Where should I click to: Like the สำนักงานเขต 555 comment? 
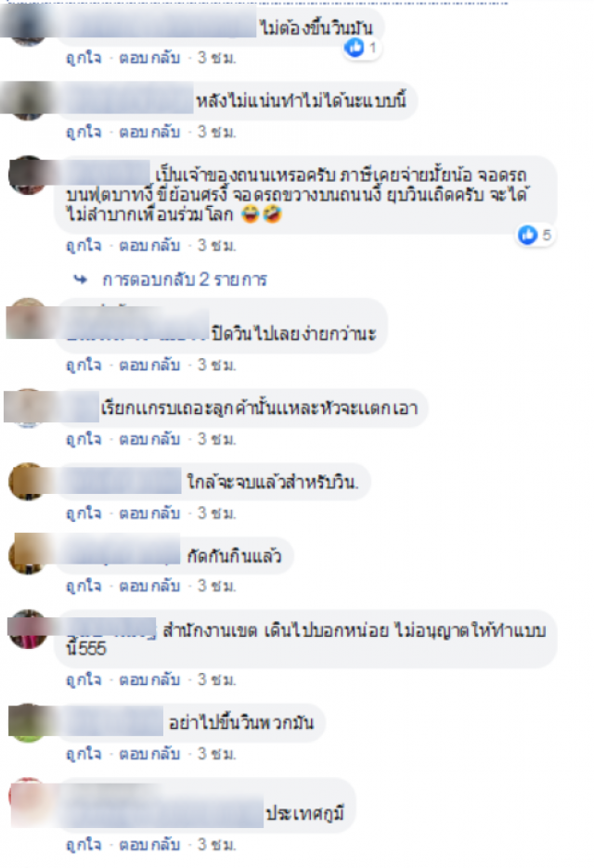(84, 680)
